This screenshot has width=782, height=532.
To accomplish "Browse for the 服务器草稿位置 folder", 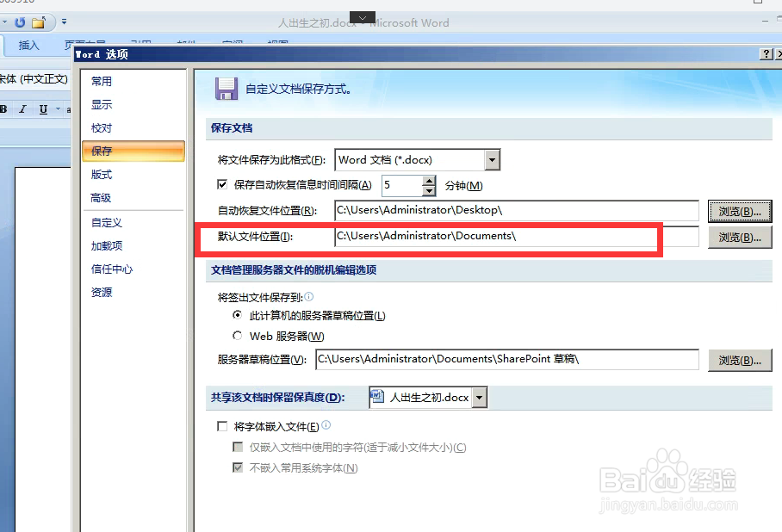I will pyautogui.click(x=740, y=360).
